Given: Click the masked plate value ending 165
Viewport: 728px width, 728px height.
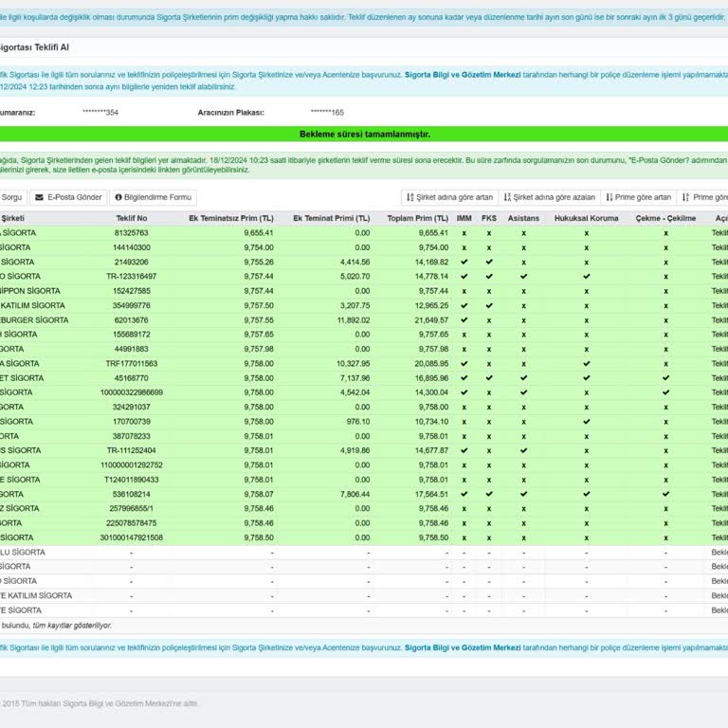Looking at the screenshot, I should coord(327,113).
